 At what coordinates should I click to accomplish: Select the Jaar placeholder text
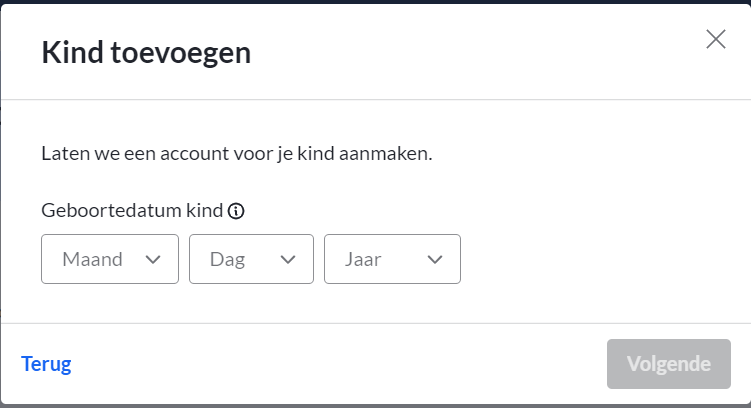click(x=363, y=259)
